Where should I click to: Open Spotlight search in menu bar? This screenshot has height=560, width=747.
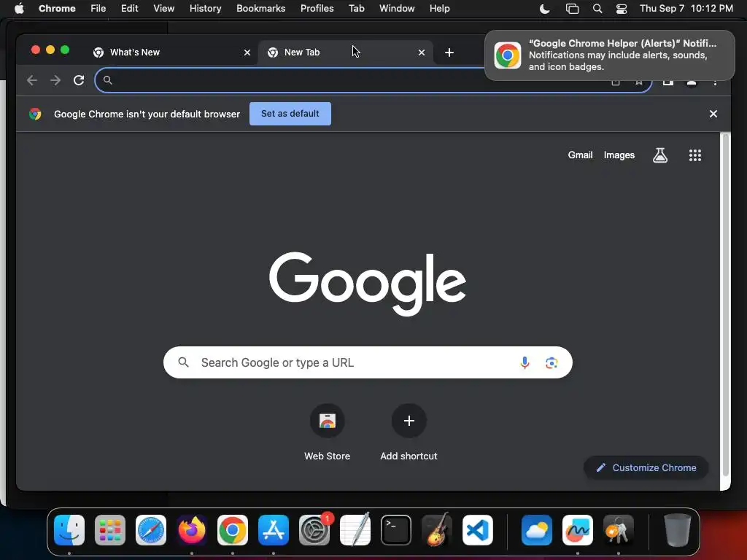point(597,9)
